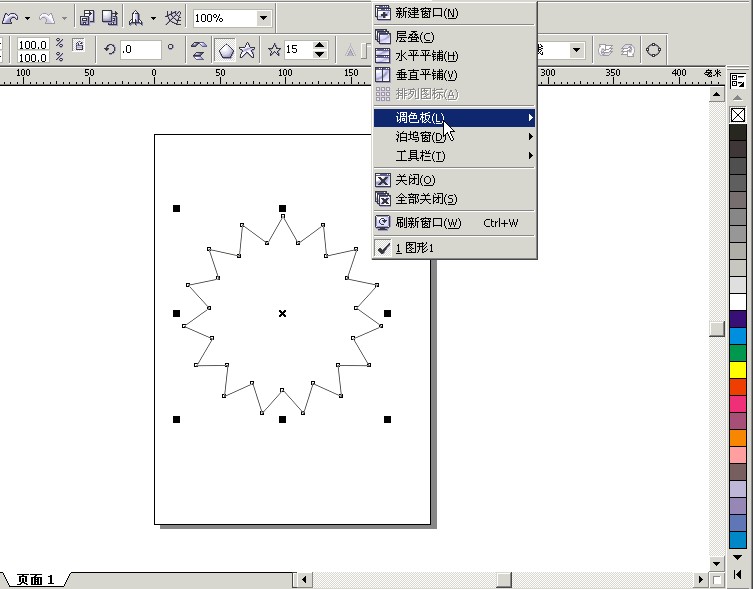This screenshot has height=589, width=754.
Task: Click the Import icon in toolbar
Action: 87,18
